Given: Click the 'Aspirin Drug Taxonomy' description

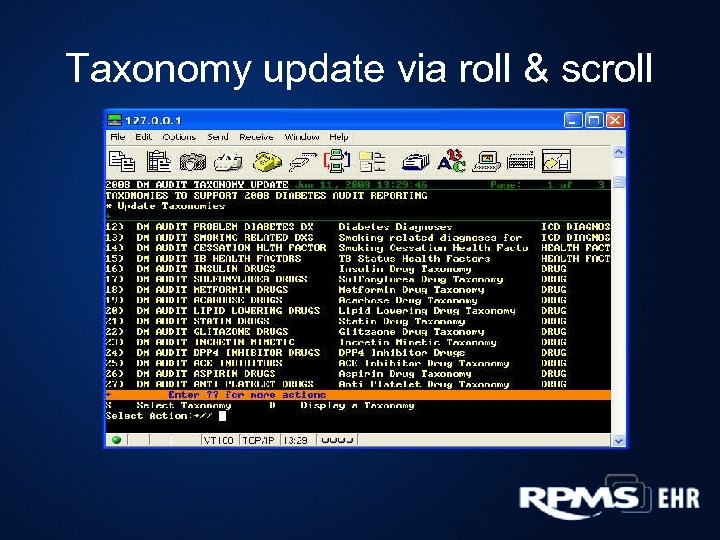Looking at the screenshot, I should (x=405, y=374).
